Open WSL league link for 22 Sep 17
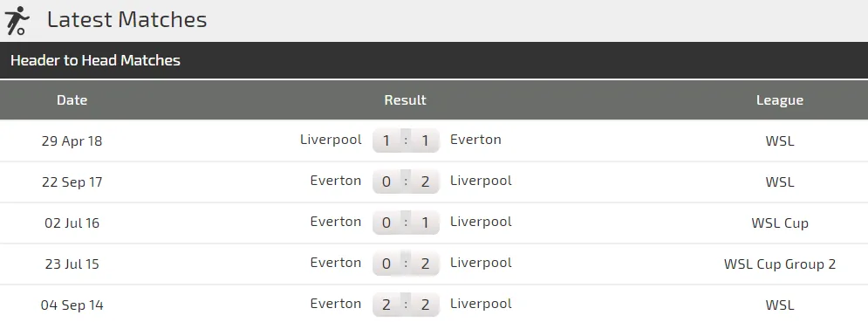Screen dimensions: 868x322 point(779,182)
